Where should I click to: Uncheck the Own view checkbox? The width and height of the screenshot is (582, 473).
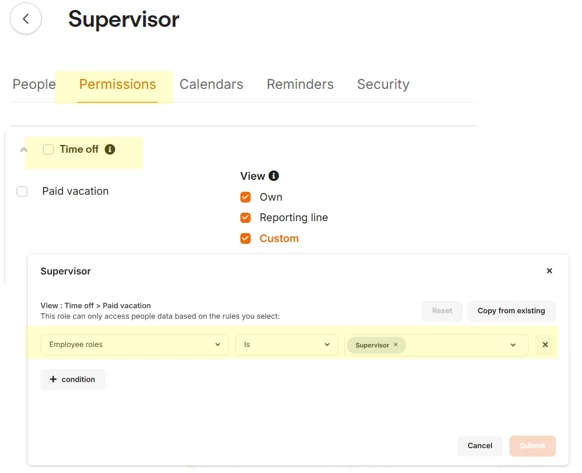point(245,197)
